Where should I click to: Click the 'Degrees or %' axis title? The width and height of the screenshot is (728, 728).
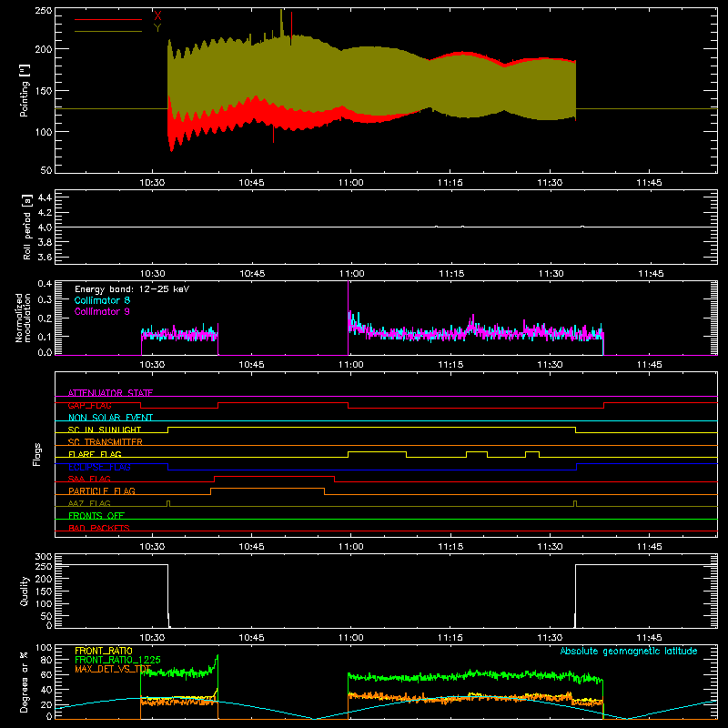point(25,682)
